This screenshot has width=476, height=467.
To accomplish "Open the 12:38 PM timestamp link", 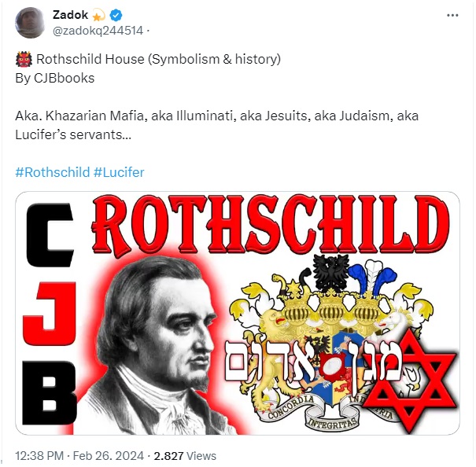I will (x=39, y=456).
